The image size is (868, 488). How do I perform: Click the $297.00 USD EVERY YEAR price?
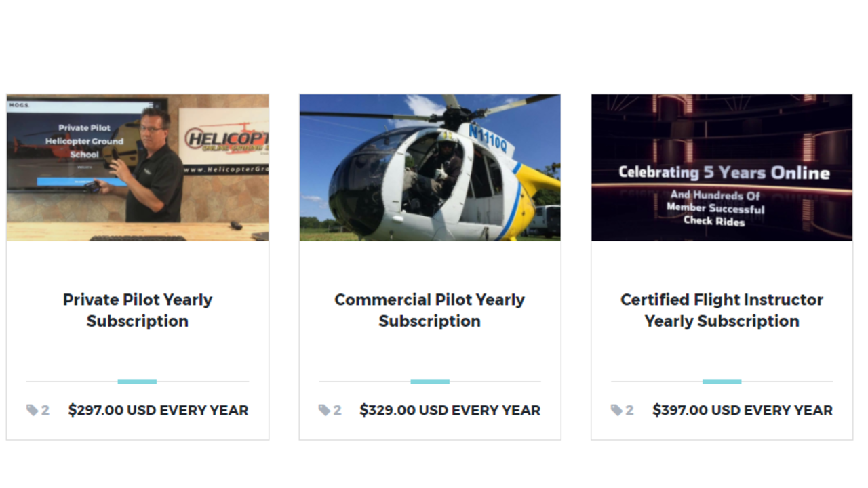pos(158,410)
